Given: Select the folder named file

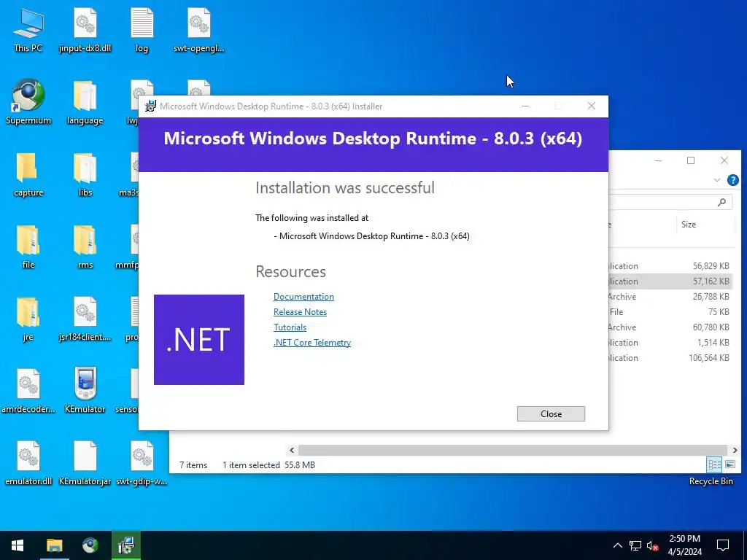Looking at the screenshot, I should pyautogui.click(x=28, y=246).
